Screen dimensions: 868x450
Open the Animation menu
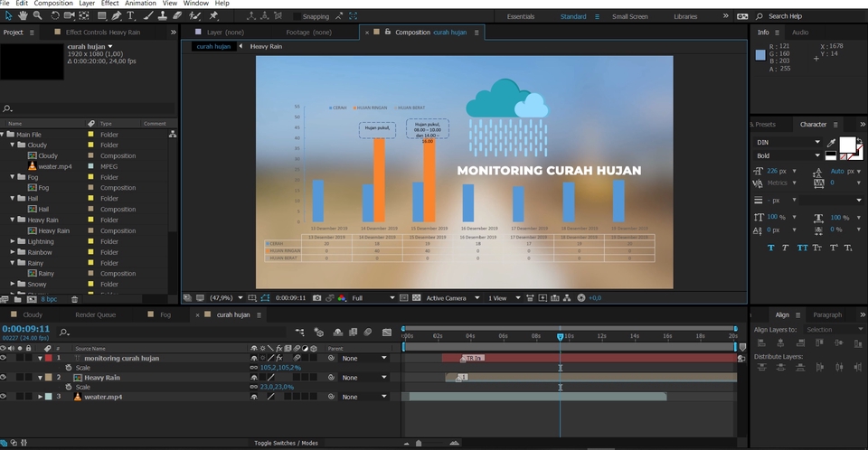point(140,4)
